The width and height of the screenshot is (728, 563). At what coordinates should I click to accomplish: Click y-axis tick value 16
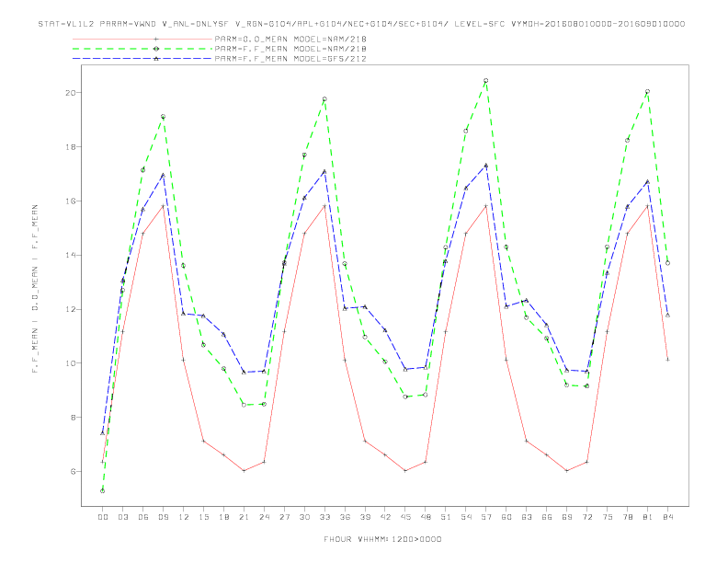70,201
